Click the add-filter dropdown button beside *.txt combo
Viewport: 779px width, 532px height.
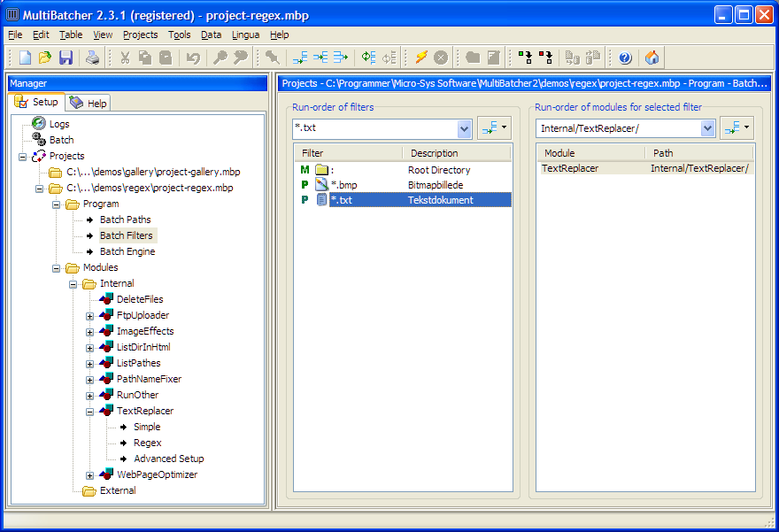(x=494, y=128)
